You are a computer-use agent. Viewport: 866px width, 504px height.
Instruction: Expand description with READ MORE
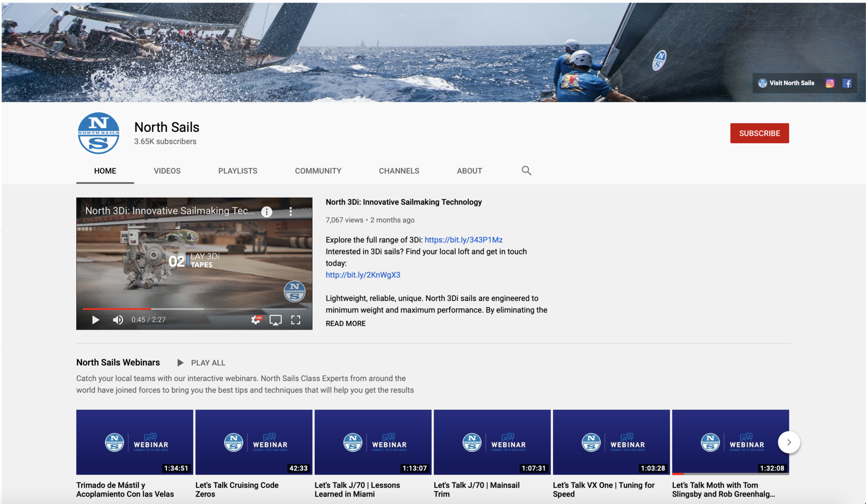coord(346,324)
